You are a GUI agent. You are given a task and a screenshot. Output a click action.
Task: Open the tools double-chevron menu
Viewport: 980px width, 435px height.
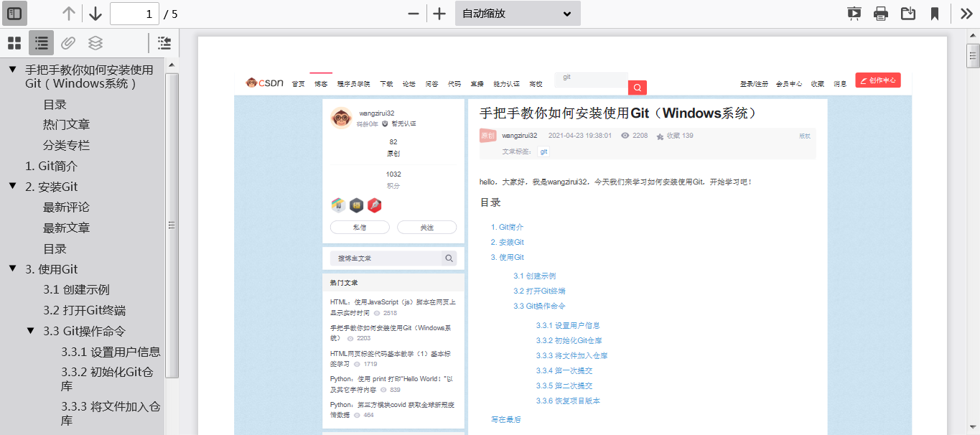[966, 14]
